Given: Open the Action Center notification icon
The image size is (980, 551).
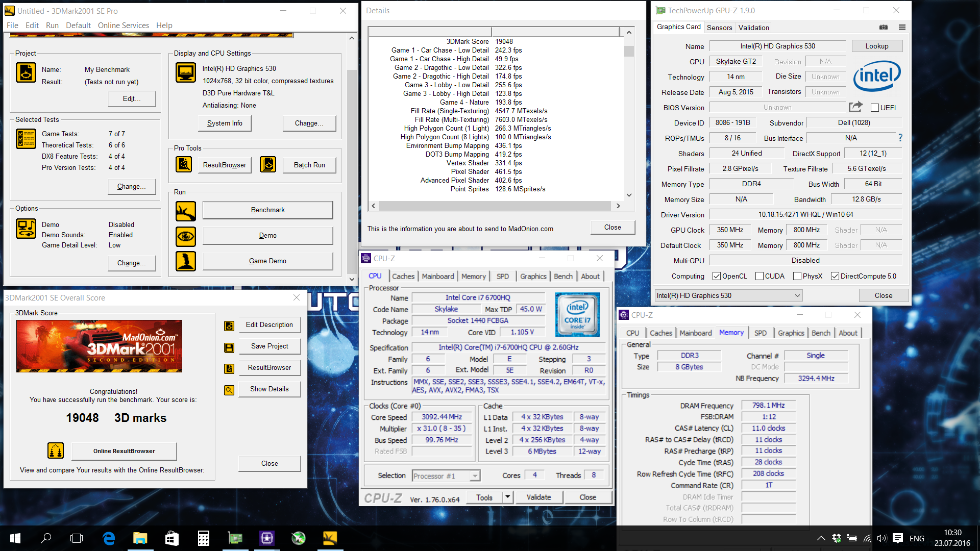Looking at the screenshot, I should click(x=898, y=538).
